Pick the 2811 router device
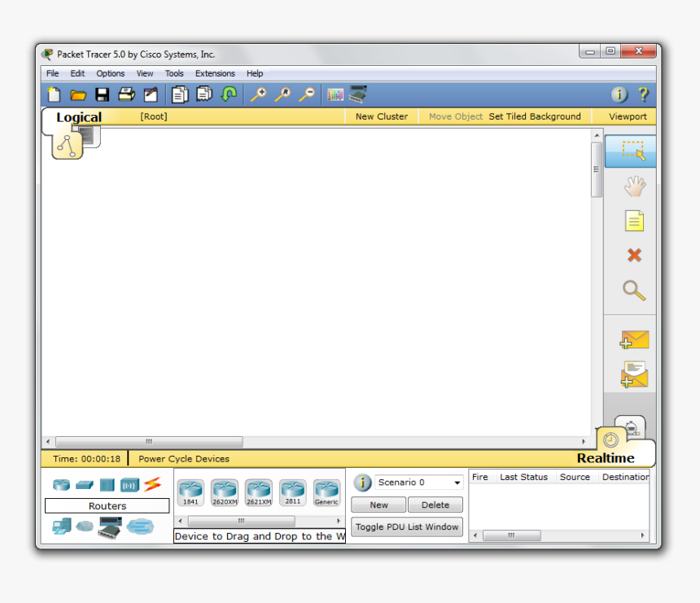This screenshot has height=603, width=700. tap(293, 492)
